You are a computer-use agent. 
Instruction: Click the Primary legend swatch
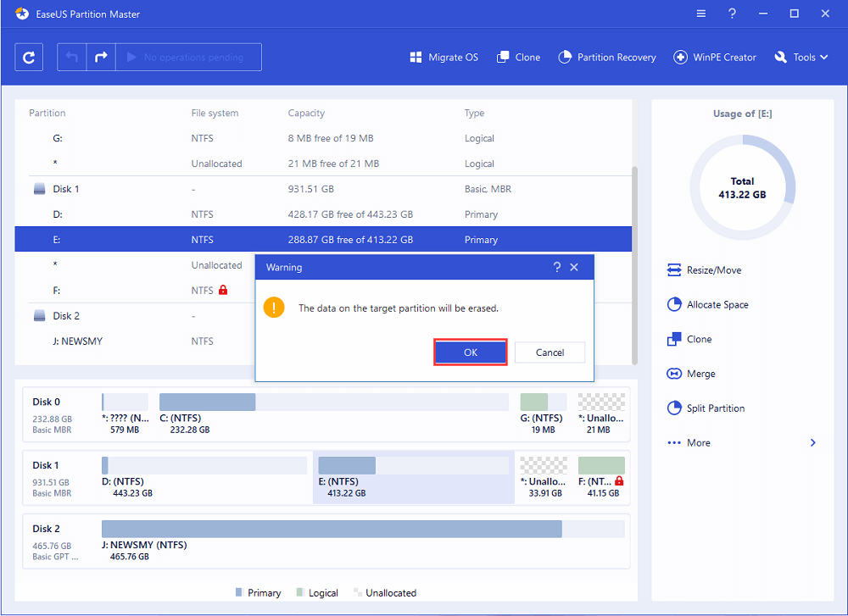click(239, 592)
